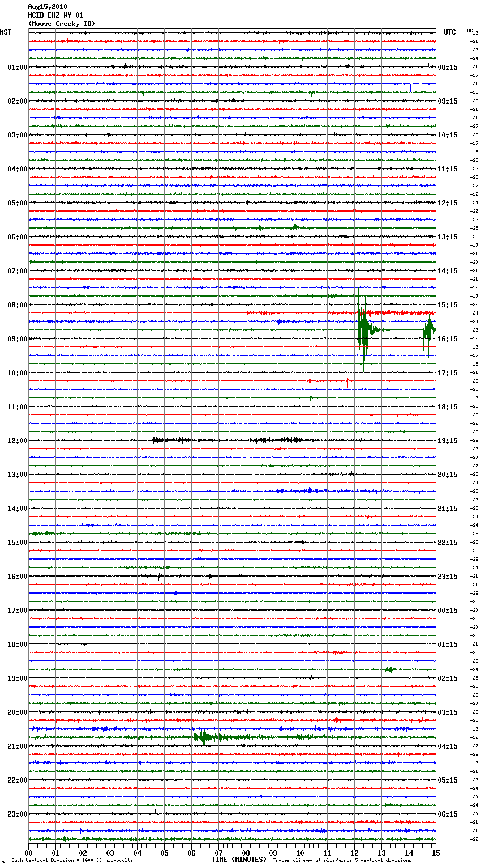Click the '07:00' MST time label
This screenshot has height=868, width=481.
point(18,271)
